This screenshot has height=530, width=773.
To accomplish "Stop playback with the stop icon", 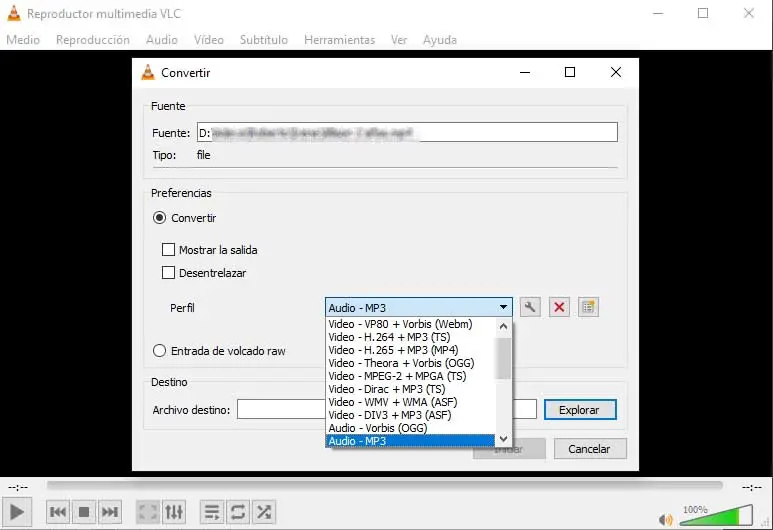I will tap(84, 512).
